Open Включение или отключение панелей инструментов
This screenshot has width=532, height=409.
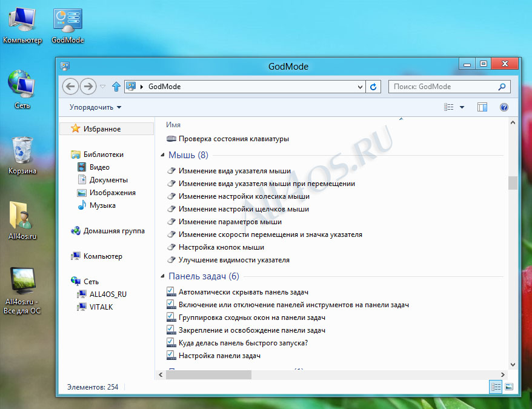coord(288,305)
